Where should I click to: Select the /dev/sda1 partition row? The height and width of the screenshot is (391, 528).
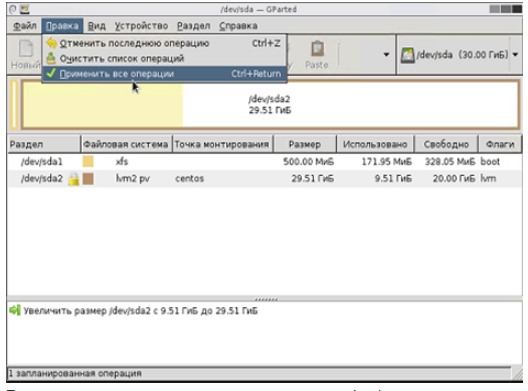pos(265,162)
